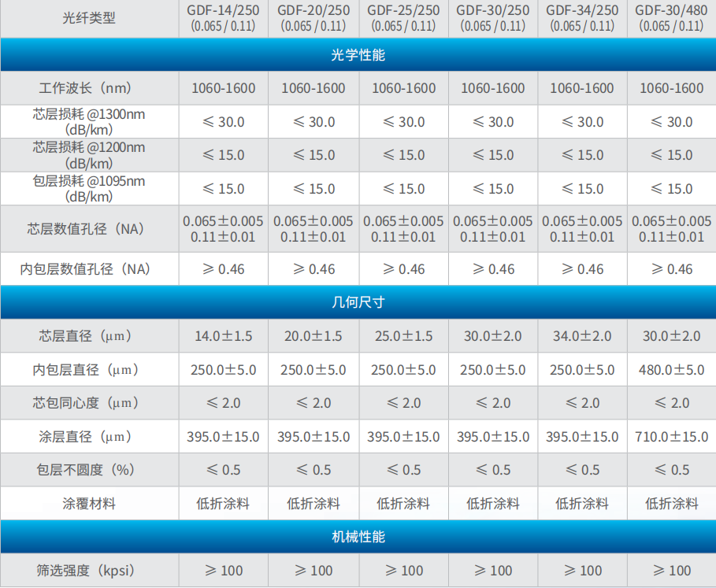
Task: Click the 包层损耗 @1095nm row label
Action: coord(89,188)
